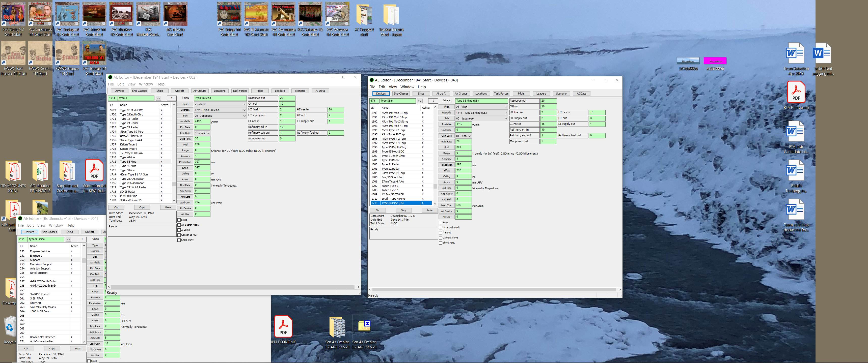Open PzC Salerno '43 Gold Start shortcut

click(x=310, y=19)
